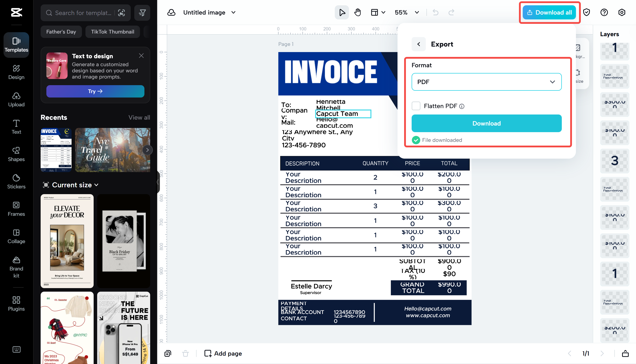The image size is (636, 364).
Task: Search templates by image
Action: pyautogui.click(x=122, y=13)
